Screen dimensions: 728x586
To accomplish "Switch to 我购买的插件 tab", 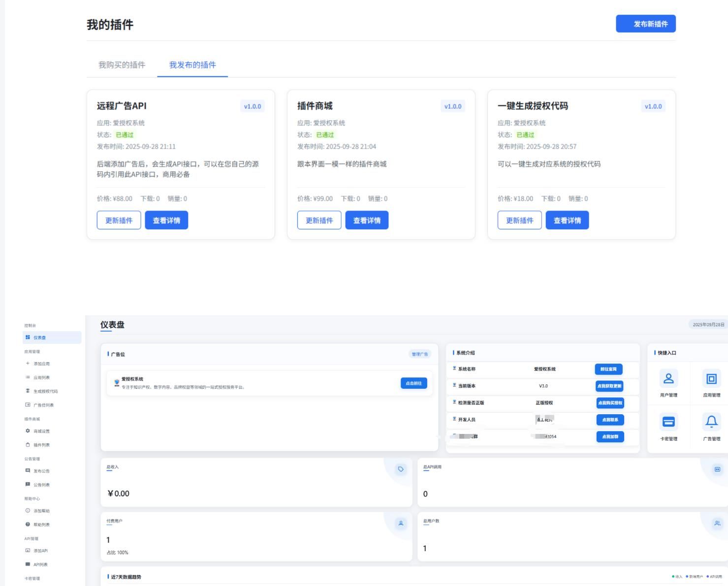I will pos(120,64).
